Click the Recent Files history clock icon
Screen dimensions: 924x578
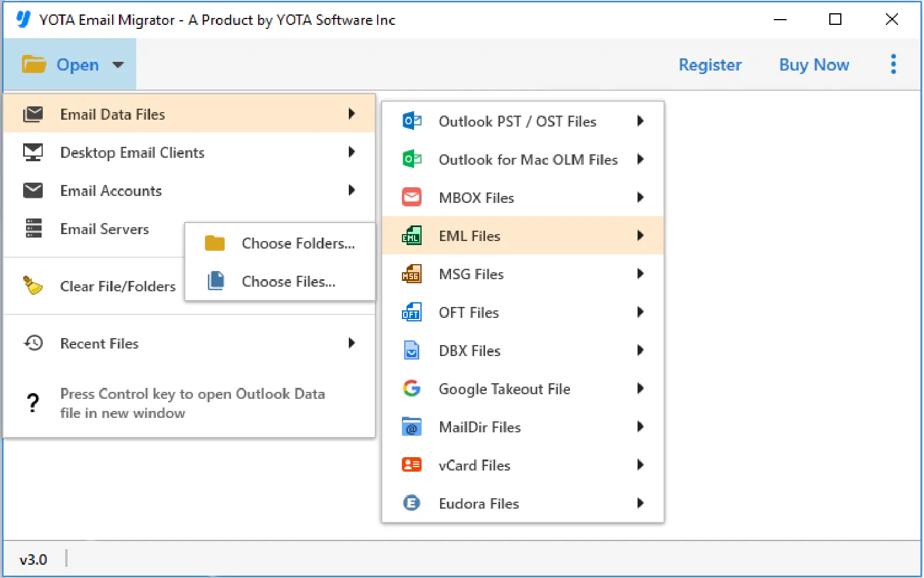pyautogui.click(x=33, y=343)
